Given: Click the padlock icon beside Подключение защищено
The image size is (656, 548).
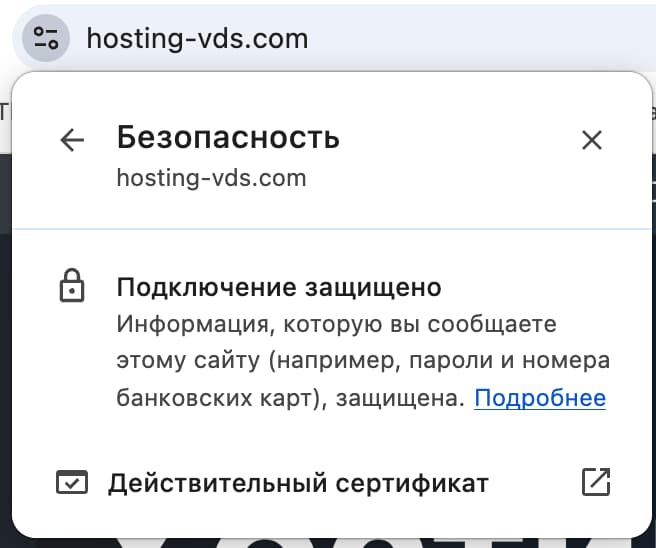Looking at the screenshot, I should pyautogui.click(x=71, y=288).
